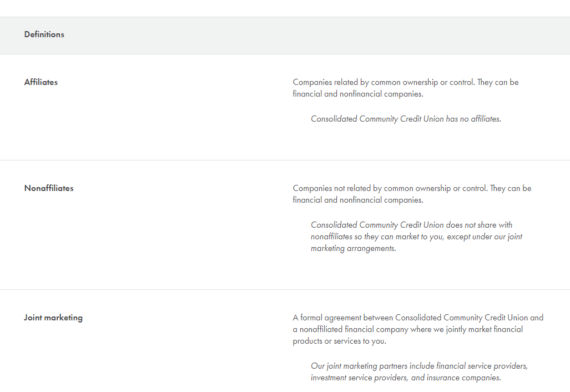570x392 pixels.
Task: Click 'nonaffiliated financial company' in Joint marketing definition
Action: 357,329
